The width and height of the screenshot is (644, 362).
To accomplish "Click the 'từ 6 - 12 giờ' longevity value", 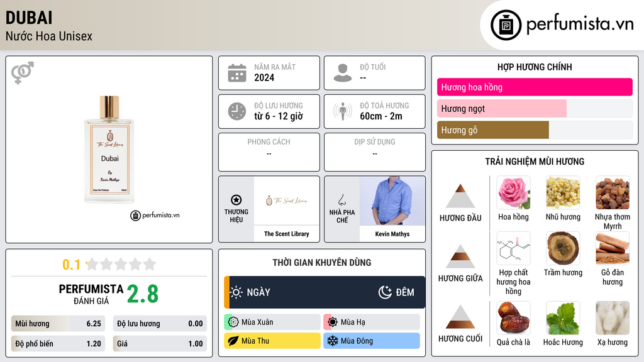I will pyautogui.click(x=279, y=116).
